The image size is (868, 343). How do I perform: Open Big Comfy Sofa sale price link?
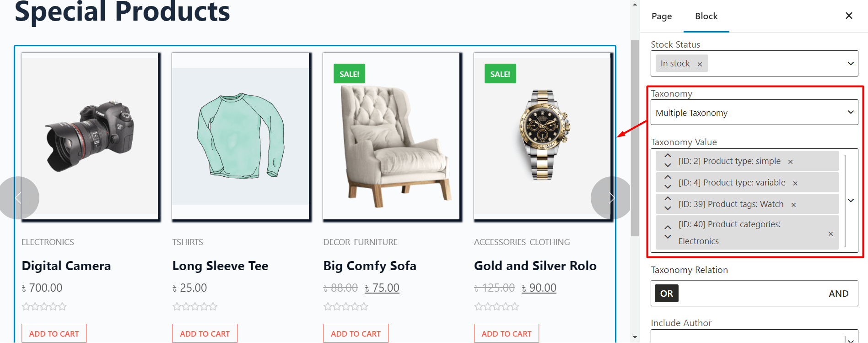tap(382, 288)
